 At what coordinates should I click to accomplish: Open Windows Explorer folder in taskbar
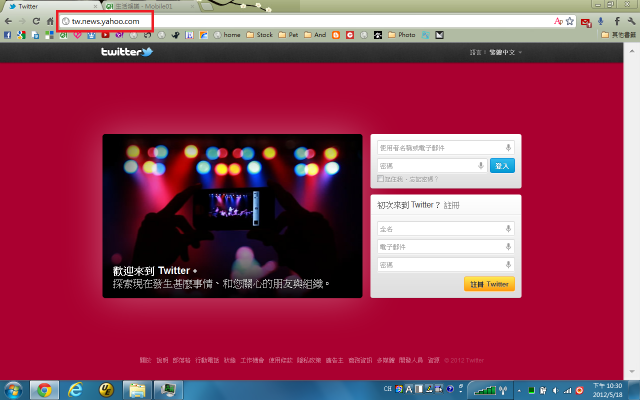tap(137, 390)
